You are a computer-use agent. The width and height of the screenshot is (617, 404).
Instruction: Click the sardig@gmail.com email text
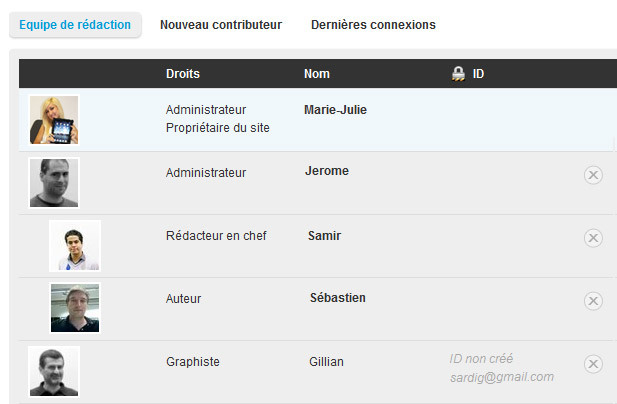pos(501,377)
